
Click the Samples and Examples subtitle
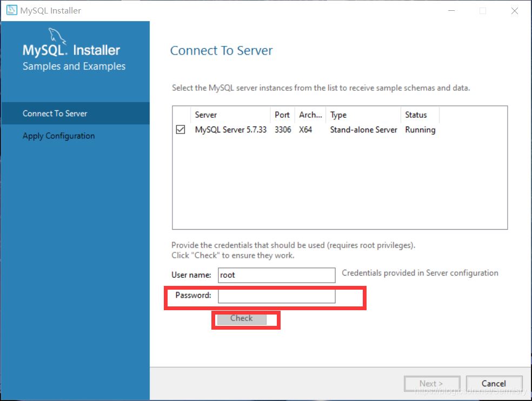[x=74, y=66]
